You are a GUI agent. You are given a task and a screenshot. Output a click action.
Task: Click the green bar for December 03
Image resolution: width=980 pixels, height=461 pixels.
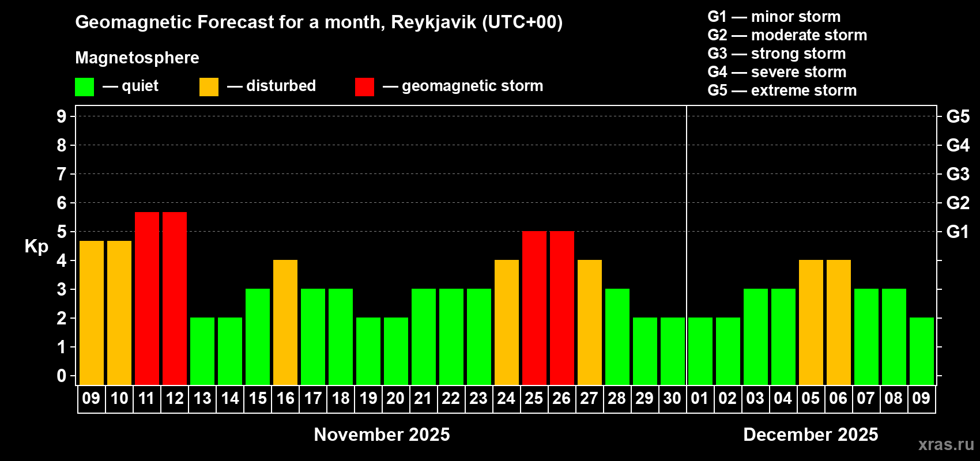point(756,337)
